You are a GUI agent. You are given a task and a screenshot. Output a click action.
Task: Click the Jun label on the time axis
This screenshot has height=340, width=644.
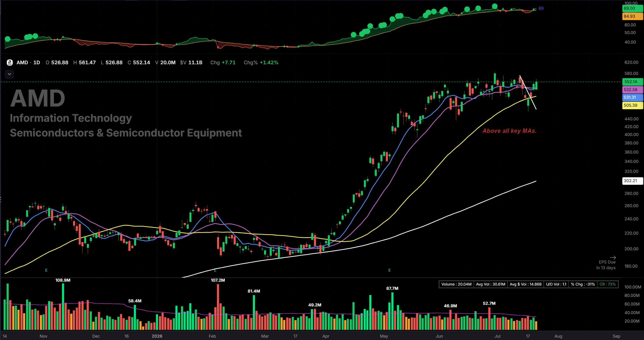439,336
